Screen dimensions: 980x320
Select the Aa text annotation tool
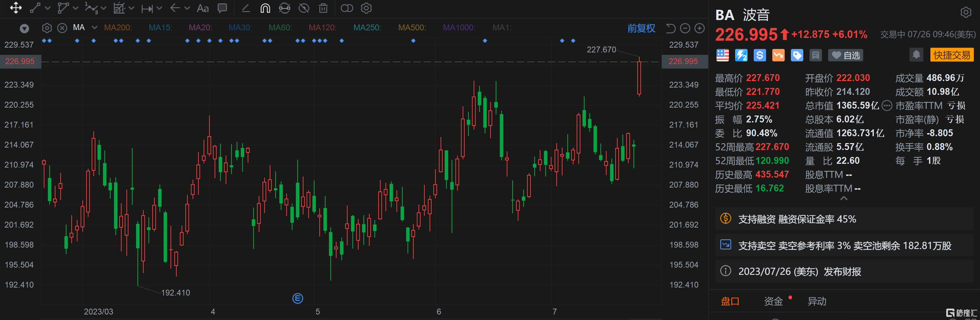[x=203, y=8]
